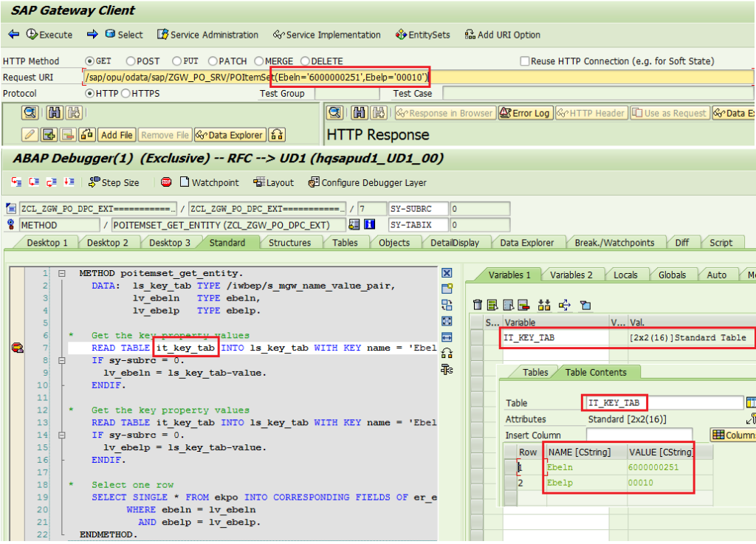Select the PUT HTTP method
Image resolution: width=756 pixels, height=544 pixels.
click(x=177, y=61)
